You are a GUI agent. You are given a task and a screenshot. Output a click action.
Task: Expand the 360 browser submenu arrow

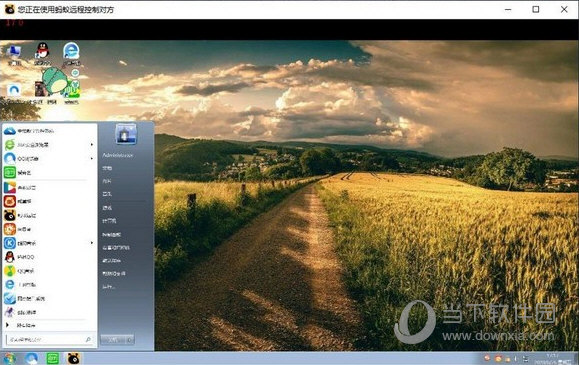tap(92, 144)
